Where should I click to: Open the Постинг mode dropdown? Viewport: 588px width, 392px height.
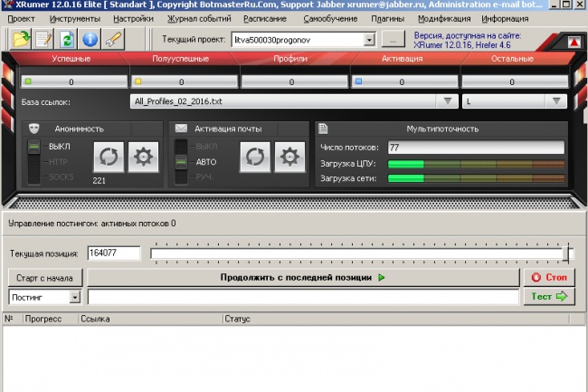(x=74, y=297)
